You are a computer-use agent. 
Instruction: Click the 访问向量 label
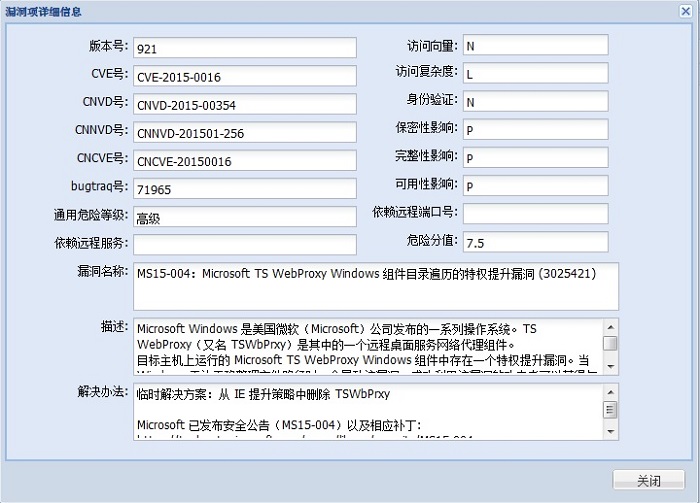(433, 46)
